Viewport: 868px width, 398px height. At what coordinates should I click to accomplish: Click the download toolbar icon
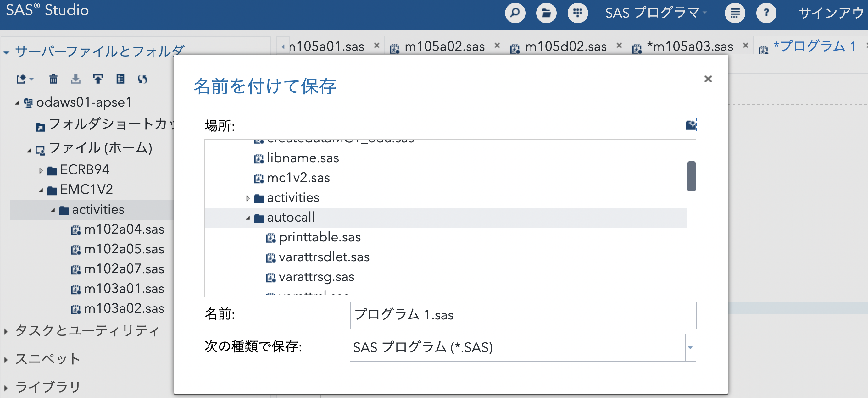75,79
